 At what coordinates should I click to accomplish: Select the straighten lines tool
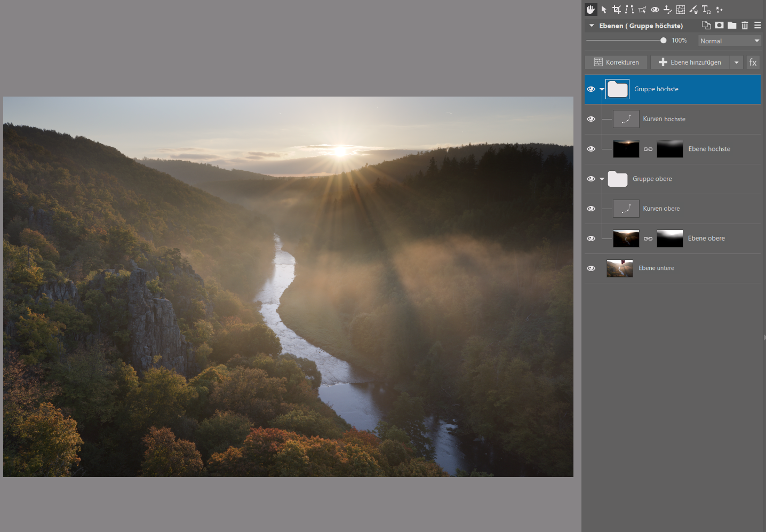pos(629,10)
